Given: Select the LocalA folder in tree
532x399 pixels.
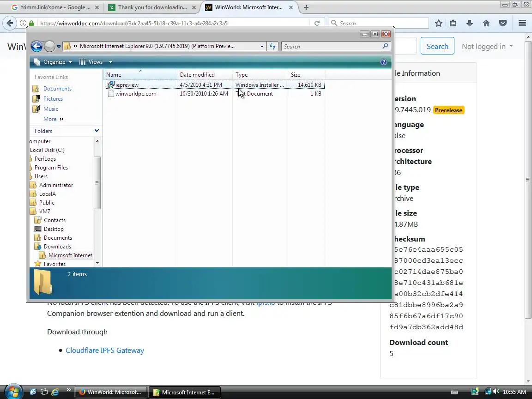Looking at the screenshot, I should point(47,194).
